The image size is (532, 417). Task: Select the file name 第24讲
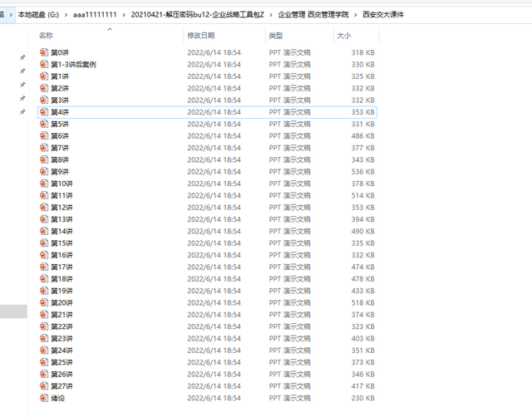(x=62, y=351)
